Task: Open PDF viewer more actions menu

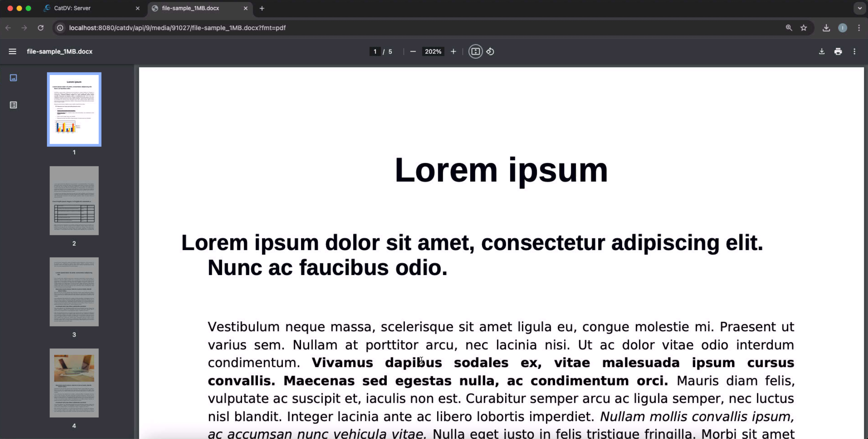Action: click(x=854, y=52)
